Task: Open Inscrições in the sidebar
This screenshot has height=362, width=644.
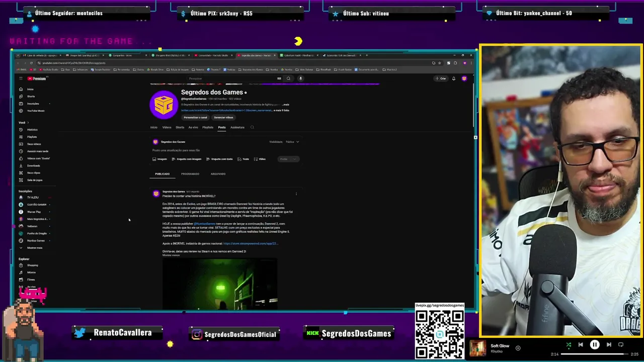Action: pos(33,104)
